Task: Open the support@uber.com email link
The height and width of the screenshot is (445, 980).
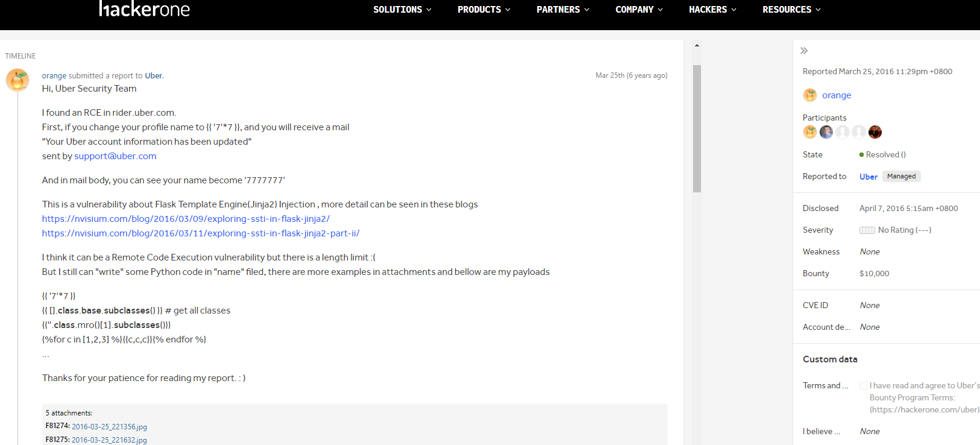Action: point(115,156)
